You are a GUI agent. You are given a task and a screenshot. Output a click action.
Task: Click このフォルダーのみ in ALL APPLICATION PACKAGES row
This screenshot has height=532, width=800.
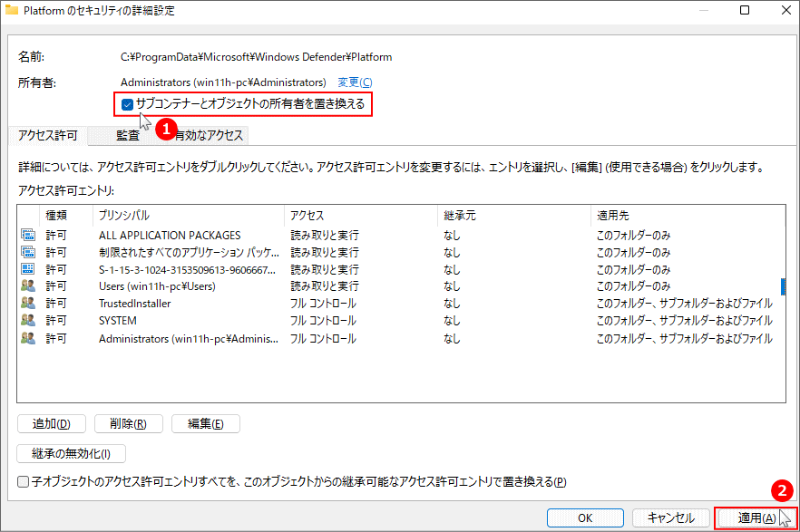(633, 236)
